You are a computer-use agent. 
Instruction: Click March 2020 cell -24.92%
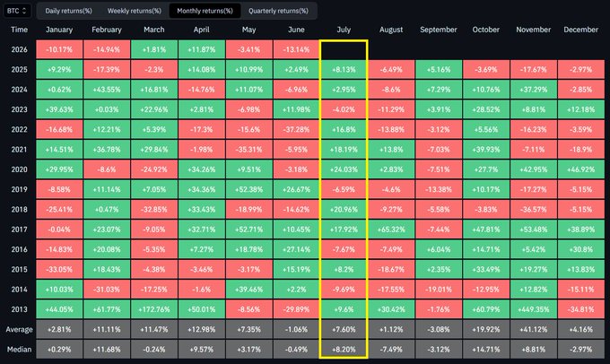(x=154, y=169)
